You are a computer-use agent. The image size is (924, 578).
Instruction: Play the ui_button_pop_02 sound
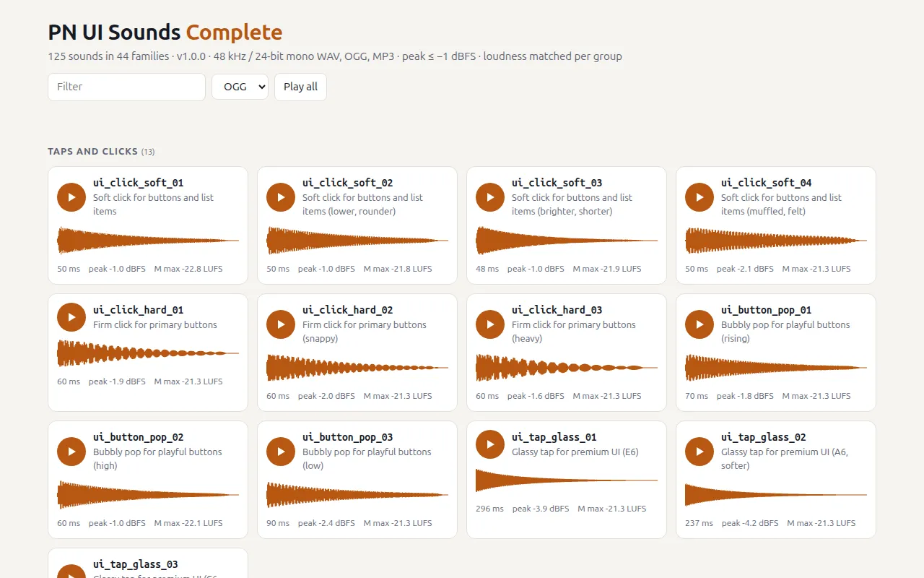[71, 452]
